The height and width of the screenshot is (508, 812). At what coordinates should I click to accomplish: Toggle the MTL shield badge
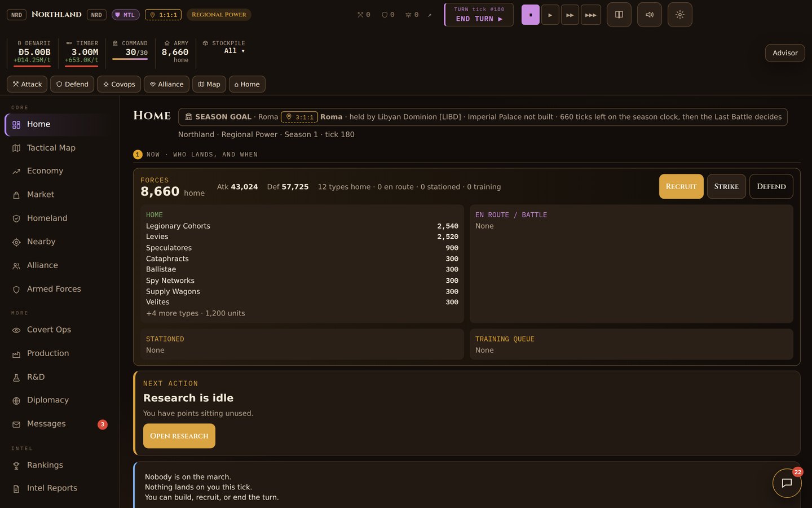[125, 15]
